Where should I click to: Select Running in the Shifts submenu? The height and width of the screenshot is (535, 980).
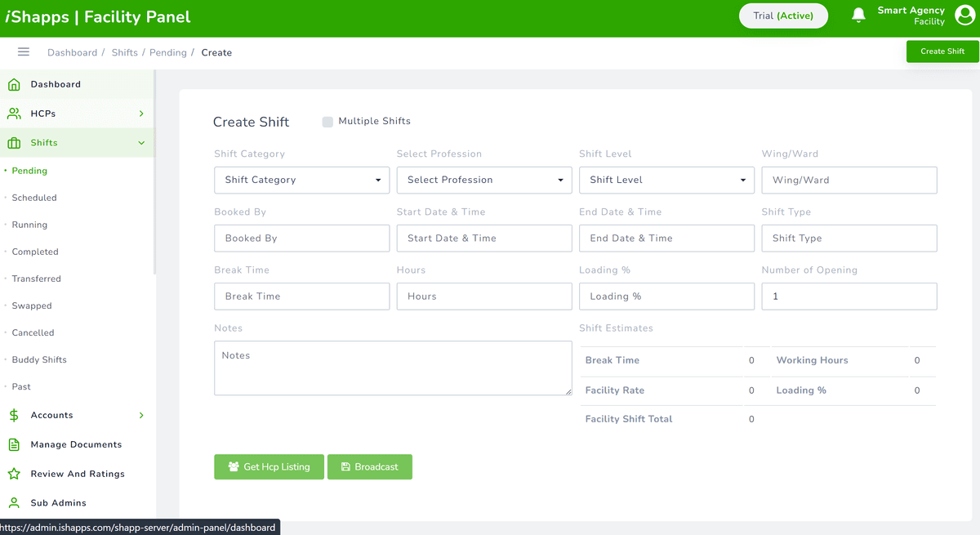(x=29, y=225)
